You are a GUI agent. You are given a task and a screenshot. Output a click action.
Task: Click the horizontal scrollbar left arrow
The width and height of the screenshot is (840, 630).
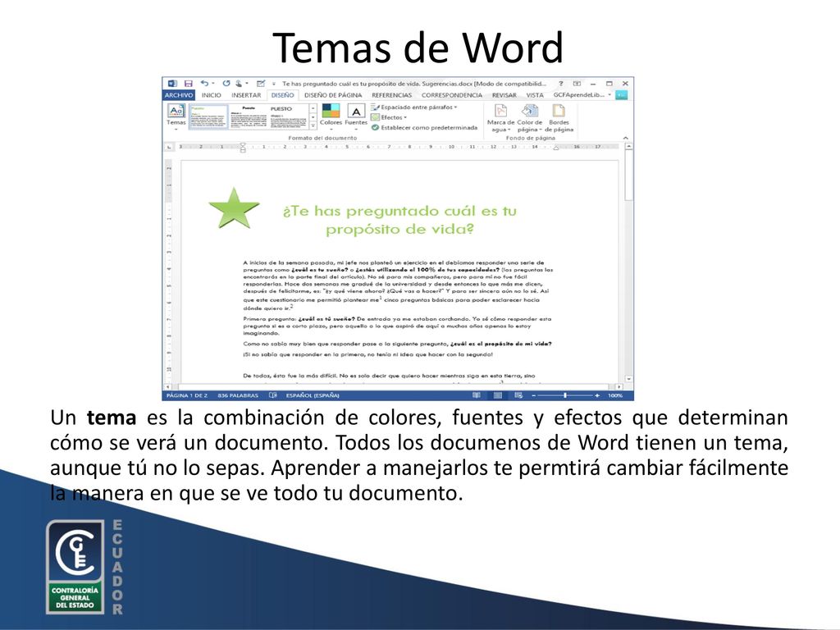coord(167,386)
